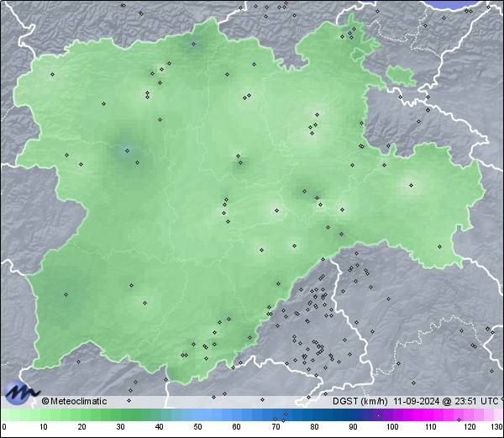Click the 40 value on wind scale
This screenshot has height=438, width=504.
(159, 427)
